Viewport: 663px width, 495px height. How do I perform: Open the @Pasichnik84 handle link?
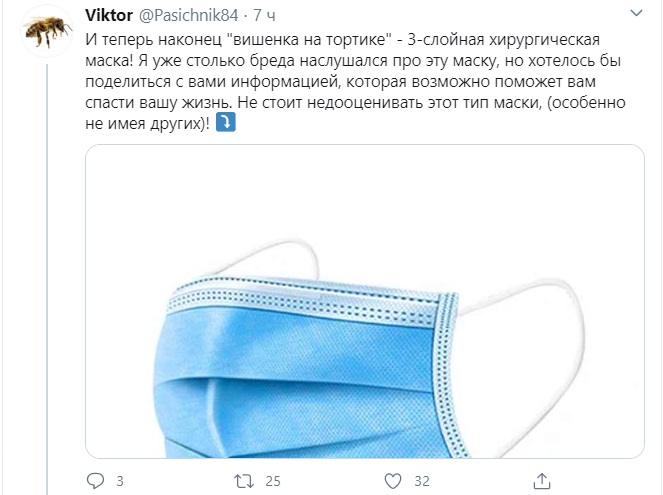[189, 15]
